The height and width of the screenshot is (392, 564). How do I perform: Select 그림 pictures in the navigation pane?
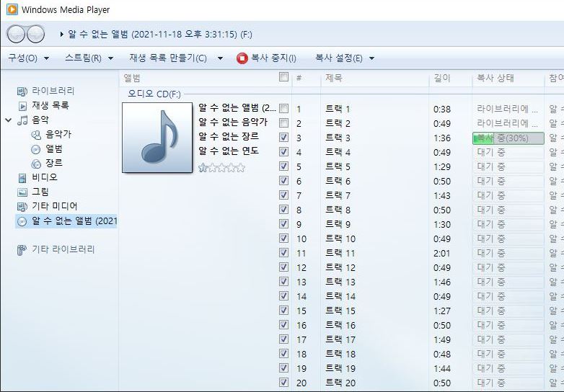[40, 192]
